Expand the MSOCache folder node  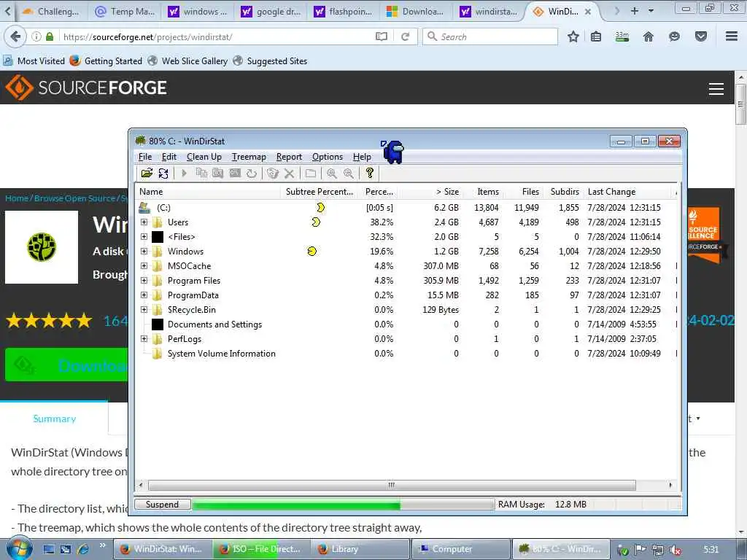(144, 266)
